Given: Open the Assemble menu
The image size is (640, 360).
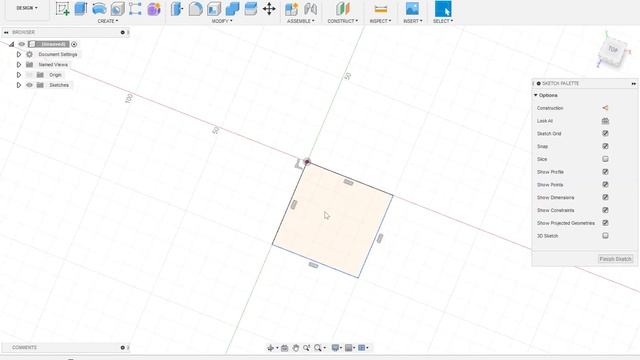Looking at the screenshot, I should coord(301,21).
